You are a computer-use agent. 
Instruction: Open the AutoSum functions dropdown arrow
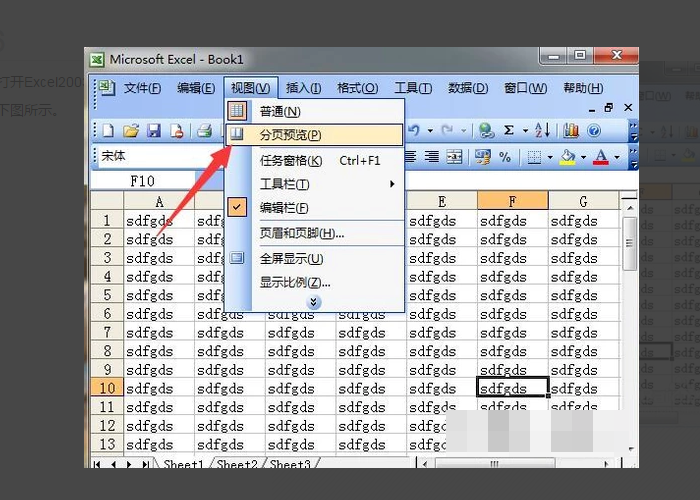pos(525,131)
